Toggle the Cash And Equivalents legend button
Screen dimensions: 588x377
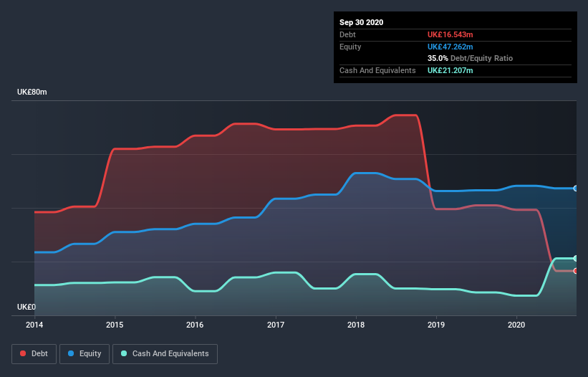(165, 354)
